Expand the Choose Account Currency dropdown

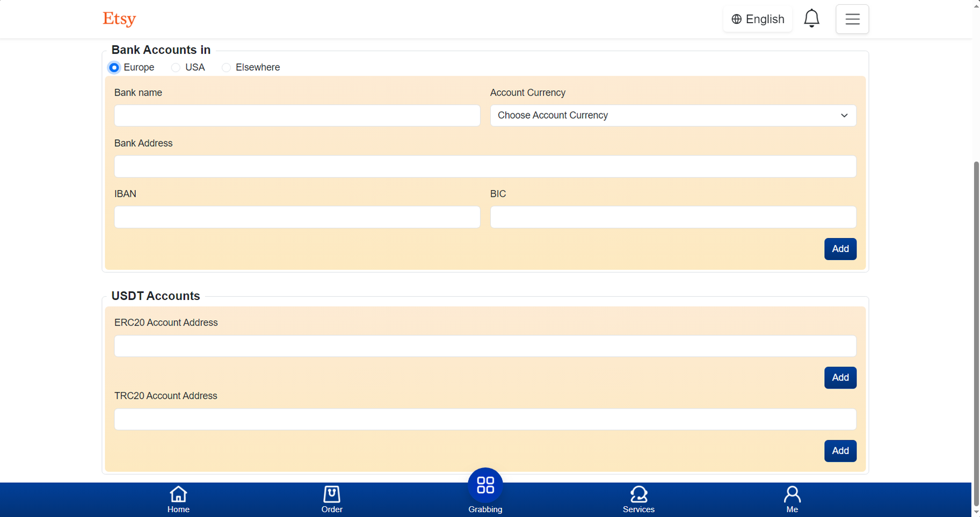click(672, 116)
